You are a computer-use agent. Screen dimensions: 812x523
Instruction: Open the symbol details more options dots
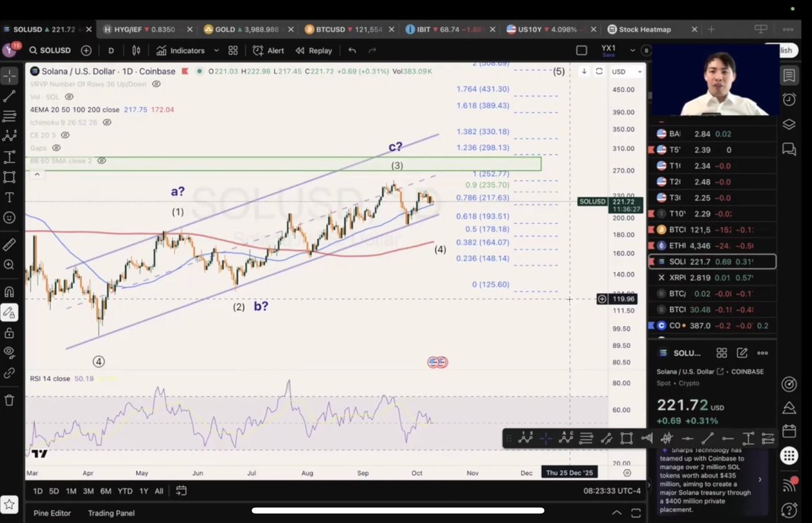(763, 353)
